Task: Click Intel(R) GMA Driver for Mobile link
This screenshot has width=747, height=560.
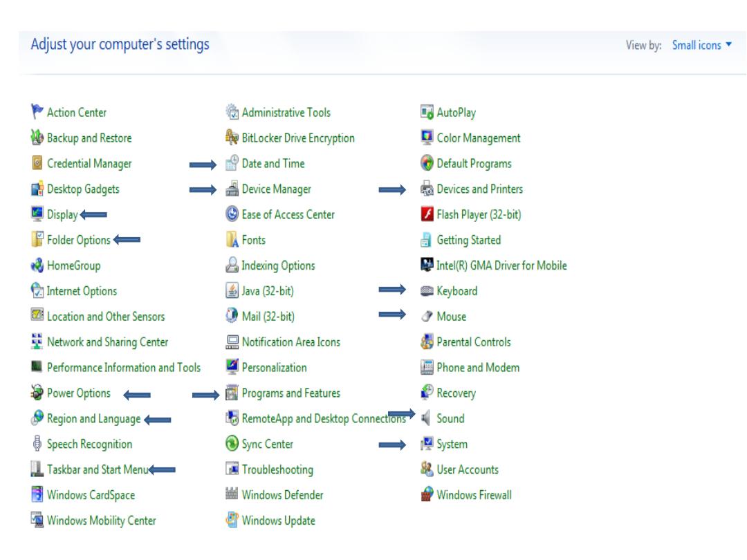Action: pyautogui.click(x=501, y=265)
